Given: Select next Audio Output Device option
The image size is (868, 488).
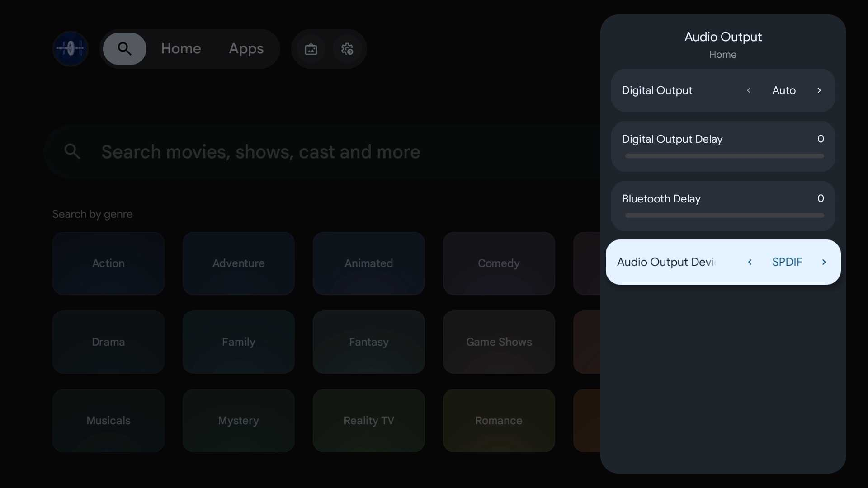Looking at the screenshot, I should click(x=824, y=262).
